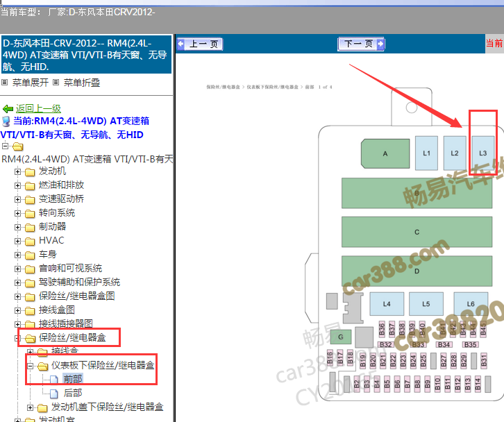This screenshot has height=422, width=504.
Task: Select the 前部 tree item
Action: [x=73, y=379]
